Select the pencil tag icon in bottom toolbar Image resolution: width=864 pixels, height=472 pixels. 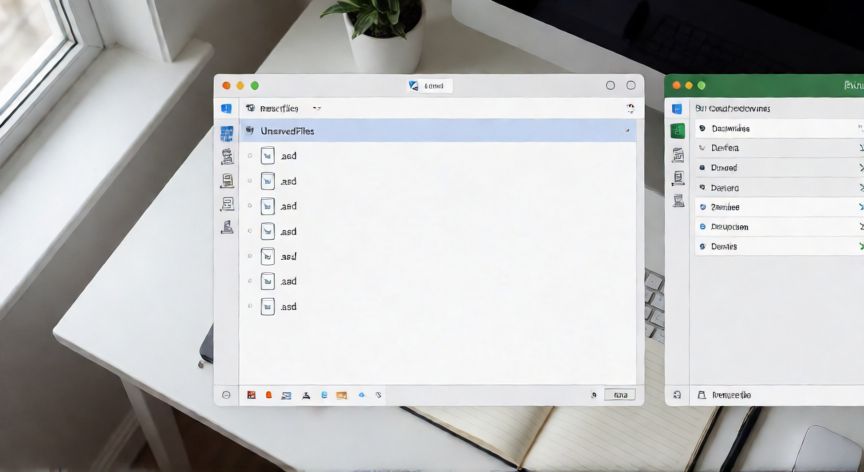pyautogui.click(x=379, y=395)
